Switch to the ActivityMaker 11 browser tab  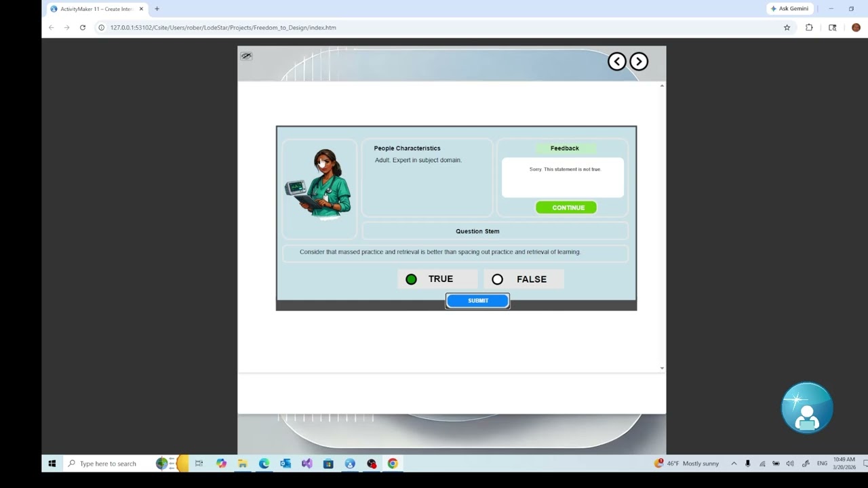pos(96,9)
